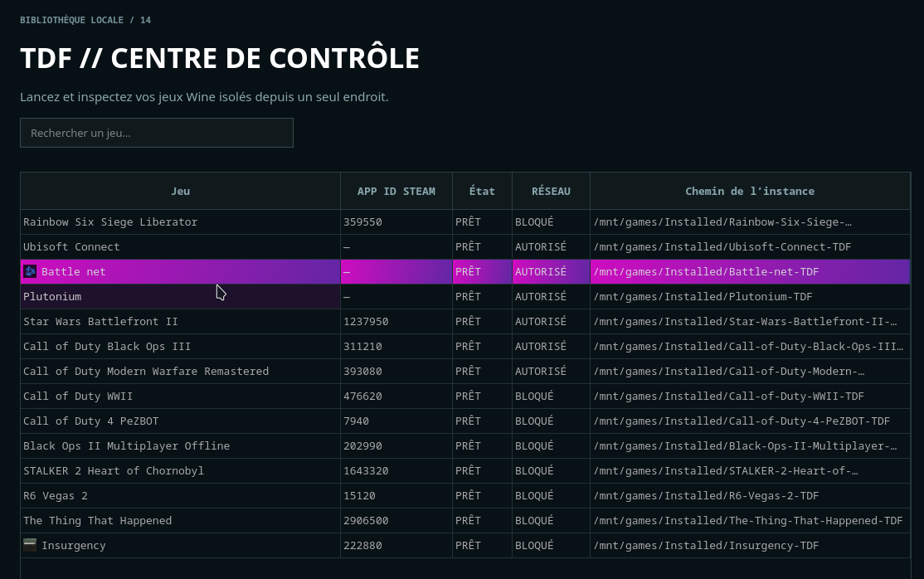
Task: Click path /mnt/games/Installed/Ubisoft-Connect-TDF
Action: pyautogui.click(x=722, y=246)
